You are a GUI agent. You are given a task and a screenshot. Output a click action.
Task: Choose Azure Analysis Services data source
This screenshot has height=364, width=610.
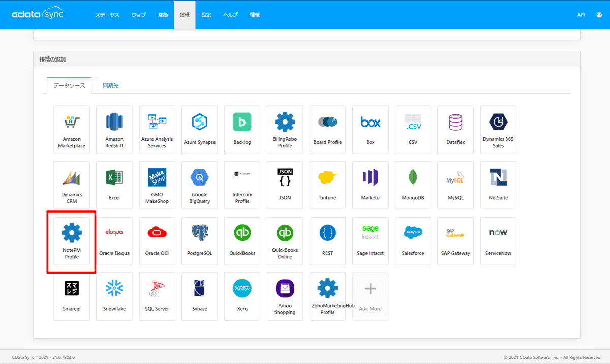coord(157,130)
